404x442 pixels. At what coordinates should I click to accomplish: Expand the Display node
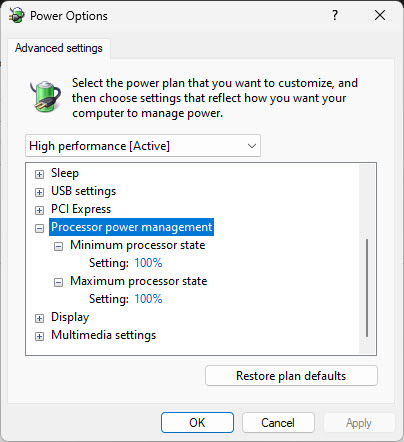tap(39, 318)
